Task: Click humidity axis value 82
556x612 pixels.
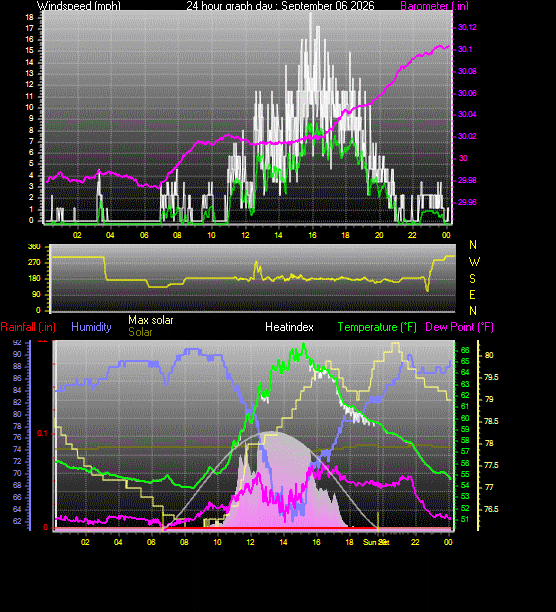Action: tap(17, 402)
